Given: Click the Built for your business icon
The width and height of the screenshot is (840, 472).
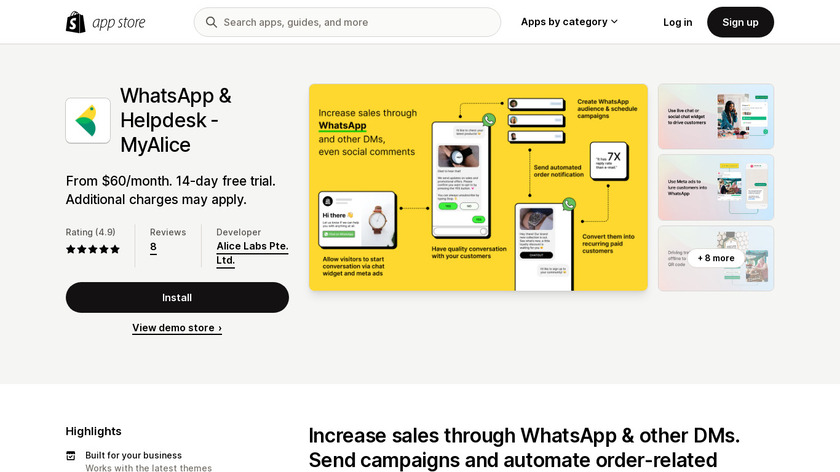Looking at the screenshot, I should coord(71,456).
